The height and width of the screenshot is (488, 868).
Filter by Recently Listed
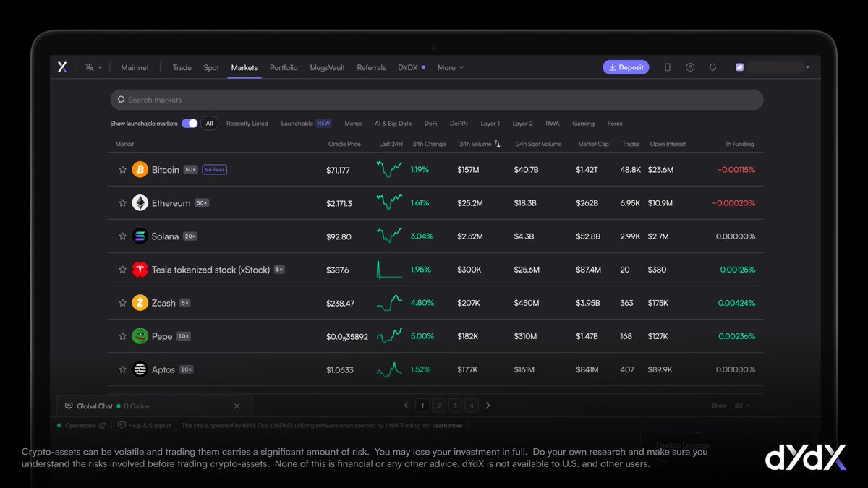click(x=247, y=124)
